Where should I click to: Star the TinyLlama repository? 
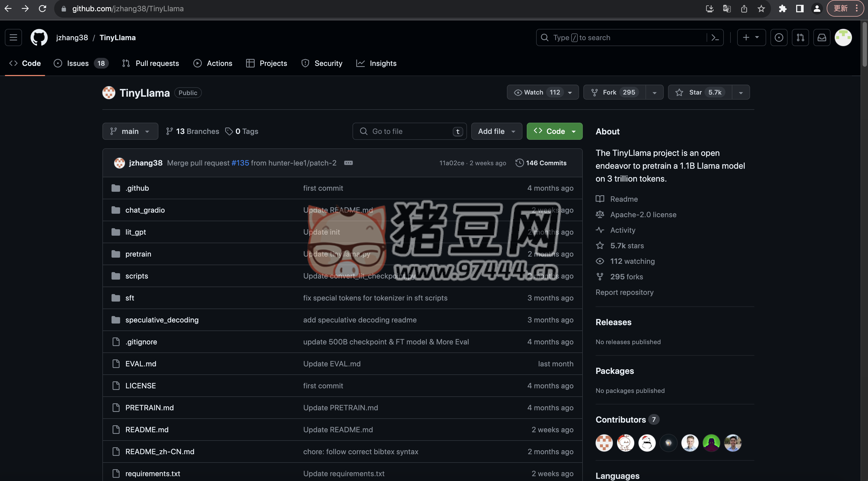point(700,92)
